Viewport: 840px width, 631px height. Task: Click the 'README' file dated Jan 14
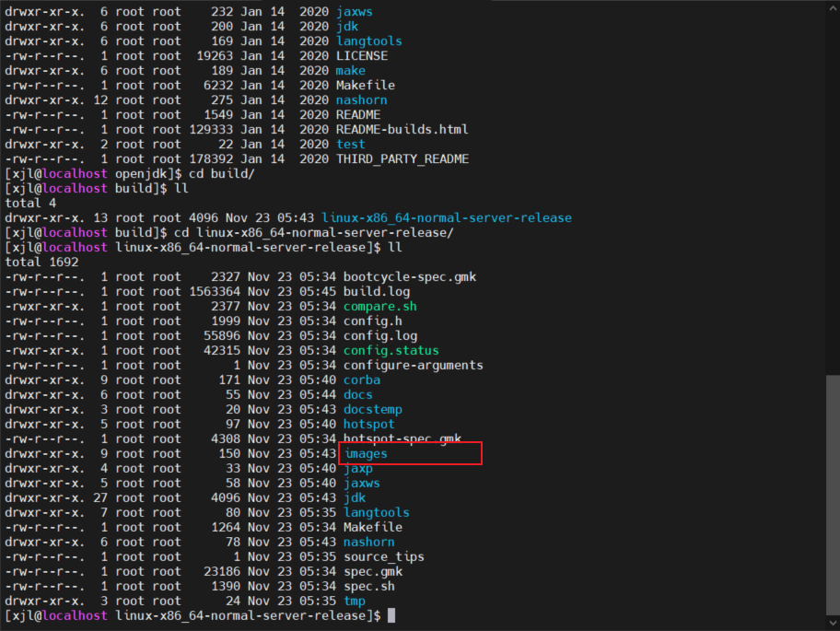pyautogui.click(x=358, y=114)
